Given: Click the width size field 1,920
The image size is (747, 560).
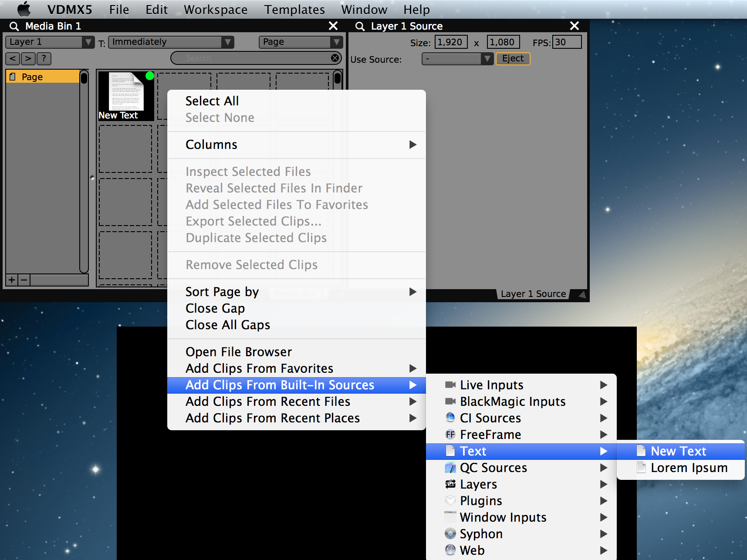Looking at the screenshot, I should (x=451, y=42).
